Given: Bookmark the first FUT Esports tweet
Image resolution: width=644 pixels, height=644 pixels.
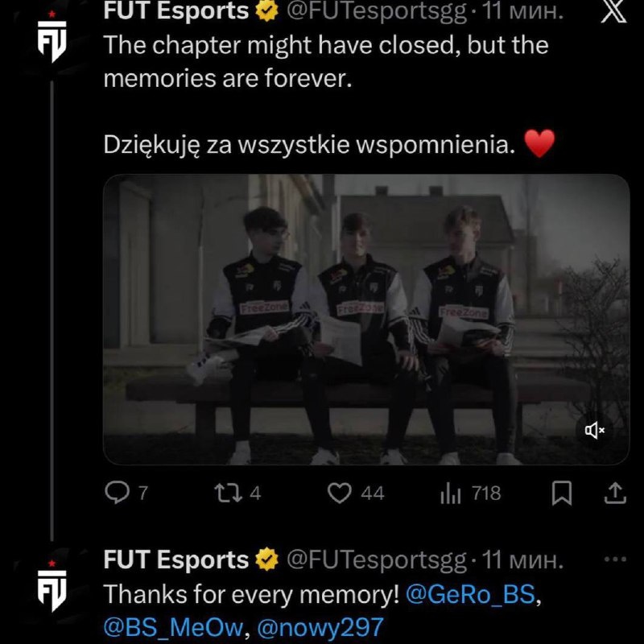Looking at the screenshot, I should point(561,493).
